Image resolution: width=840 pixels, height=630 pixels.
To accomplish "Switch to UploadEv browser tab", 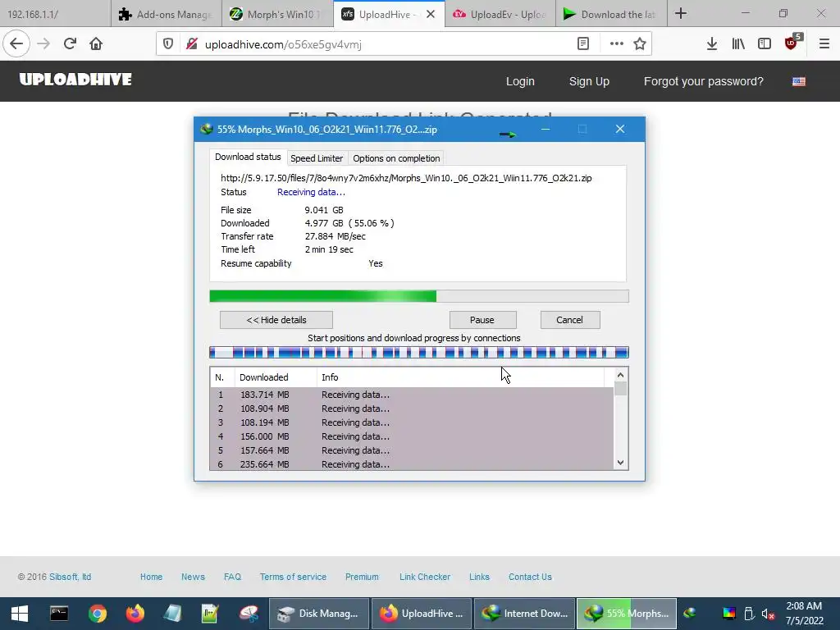I will pyautogui.click(x=500, y=14).
